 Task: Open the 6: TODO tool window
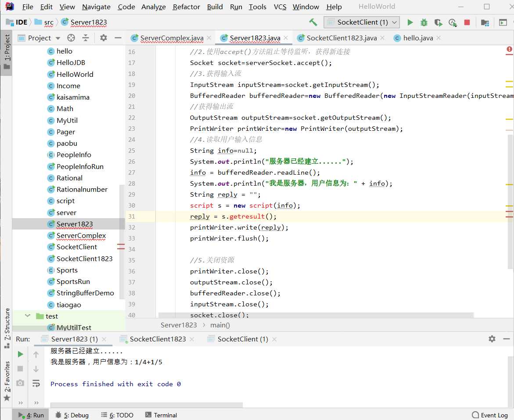point(117,415)
